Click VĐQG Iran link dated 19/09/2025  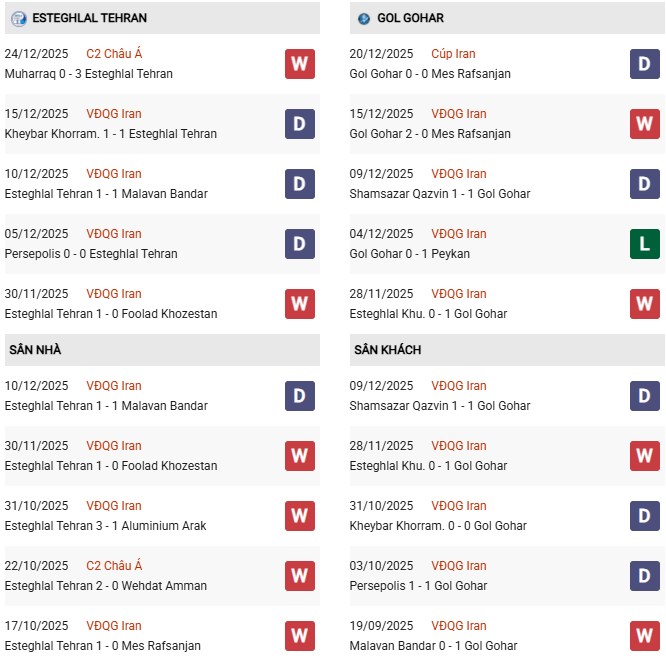[459, 626]
